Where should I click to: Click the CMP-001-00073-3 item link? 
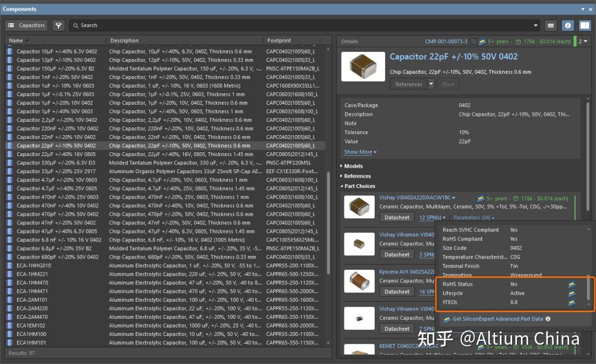[446, 41]
